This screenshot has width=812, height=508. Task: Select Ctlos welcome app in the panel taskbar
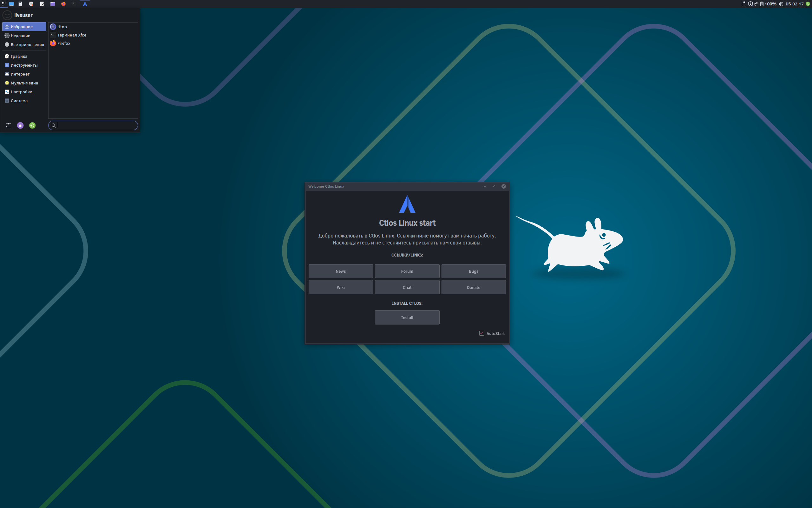click(x=85, y=4)
